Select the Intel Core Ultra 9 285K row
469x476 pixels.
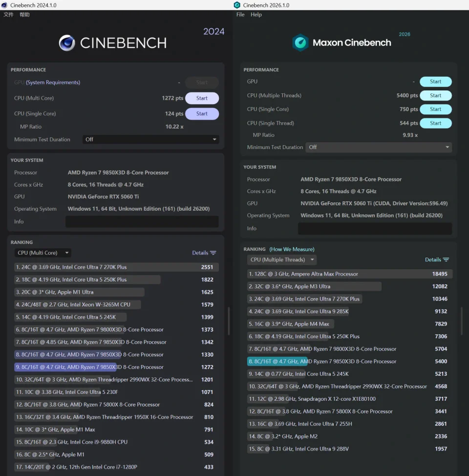pos(350,311)
